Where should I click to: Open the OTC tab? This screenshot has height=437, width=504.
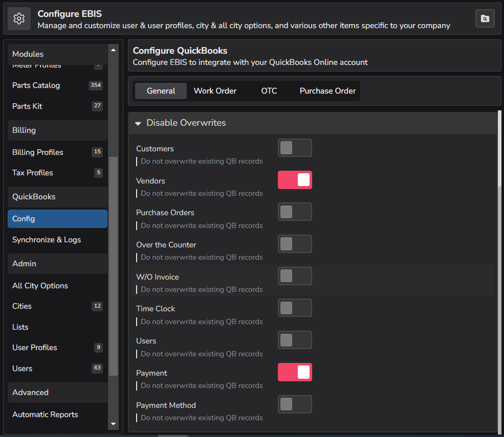(269, 90)
